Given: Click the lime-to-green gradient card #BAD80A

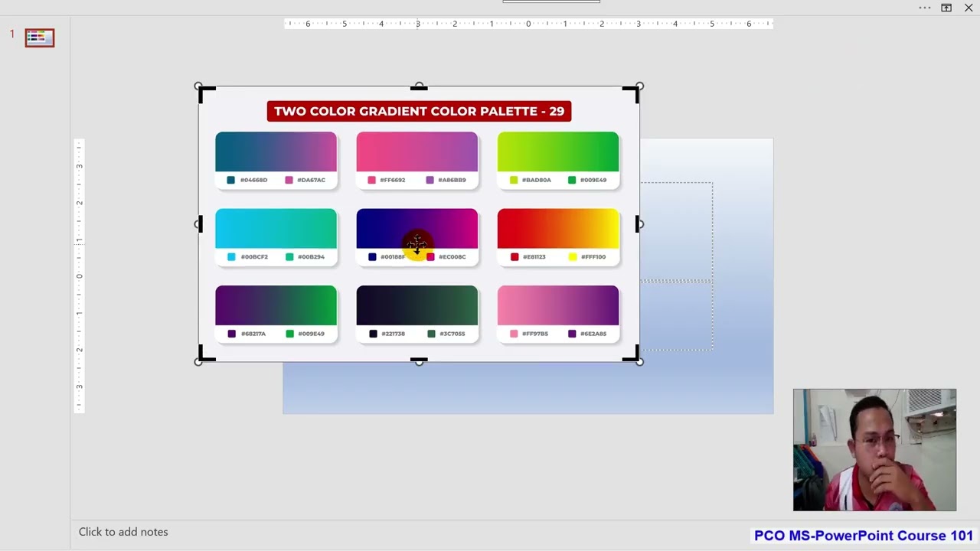Looking at the screenshot, I should 558,161.
